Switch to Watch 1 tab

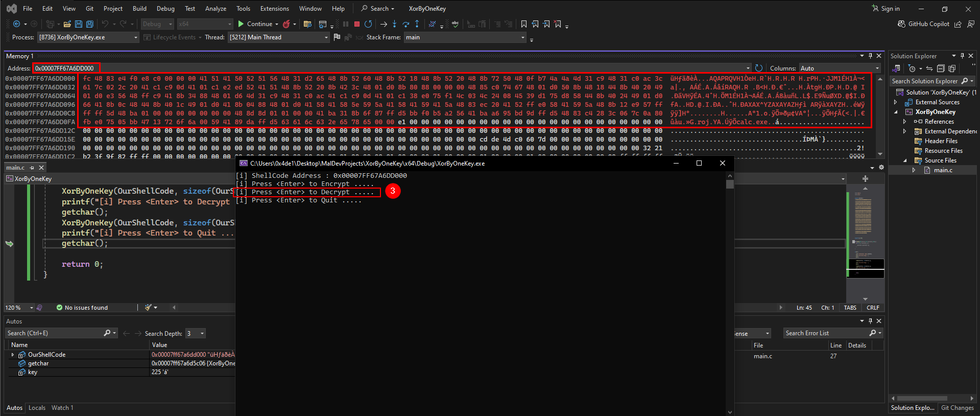(x=62, y=408)
